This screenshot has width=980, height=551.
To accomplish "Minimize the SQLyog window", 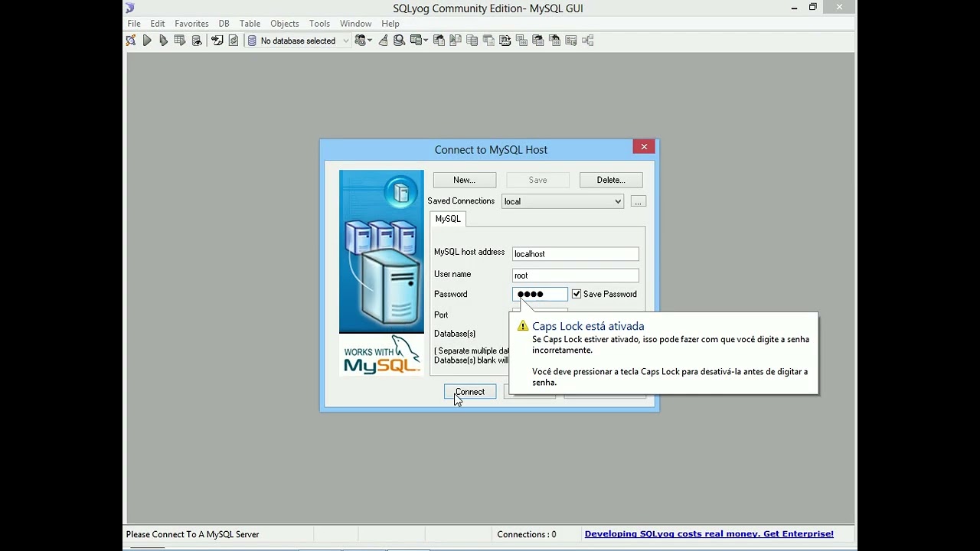I will click(x=794, y=8).
